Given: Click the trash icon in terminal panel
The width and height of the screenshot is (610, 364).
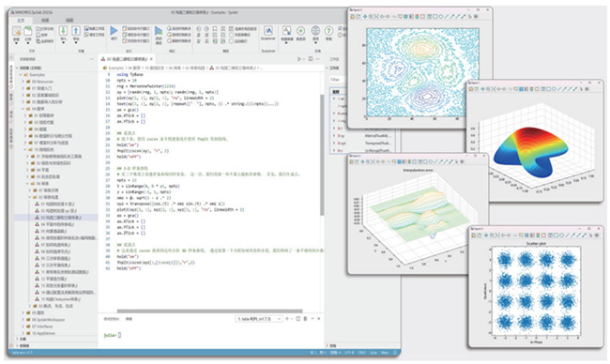Looking at the screenshot, I should [305, 319].
